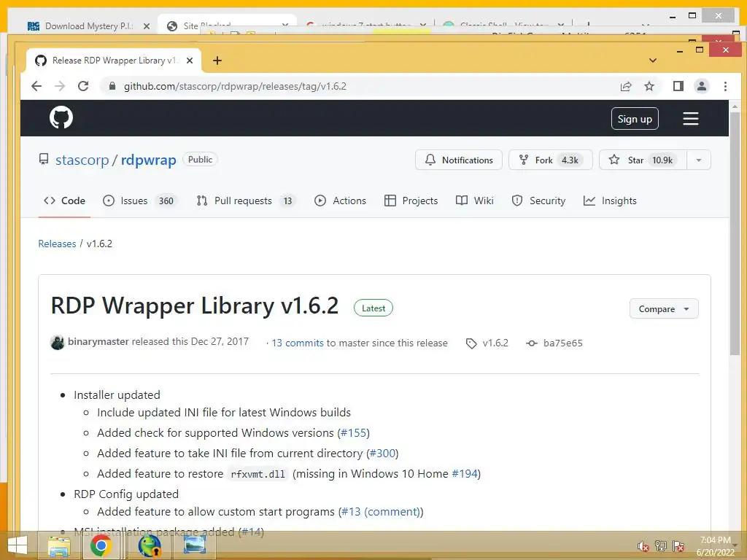View the 13 commits link
747x560 pixels.
coord(298,343)
